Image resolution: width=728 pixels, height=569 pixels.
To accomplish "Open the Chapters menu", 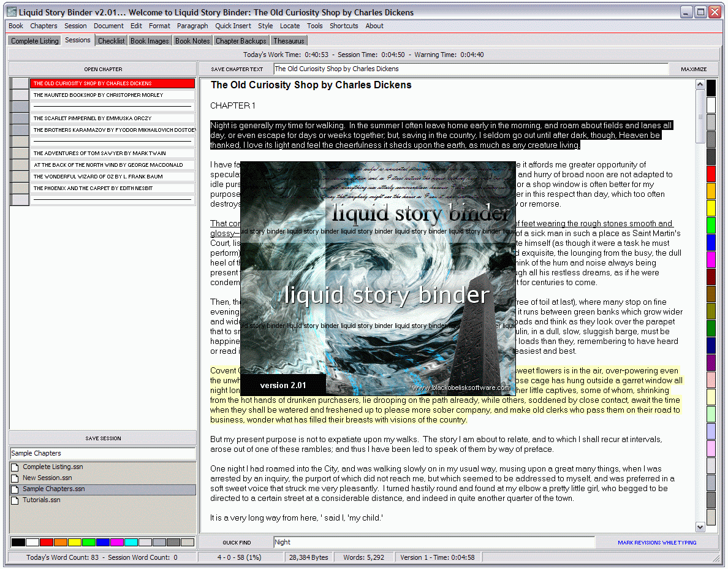I will (44, 26).
